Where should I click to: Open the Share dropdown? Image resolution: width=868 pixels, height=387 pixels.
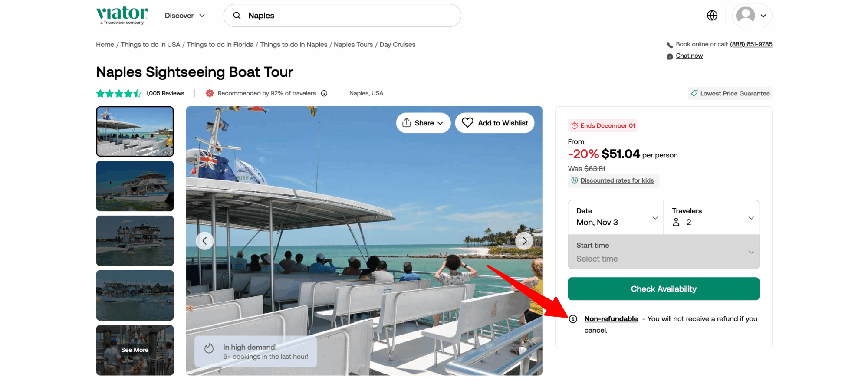point(423,123)
